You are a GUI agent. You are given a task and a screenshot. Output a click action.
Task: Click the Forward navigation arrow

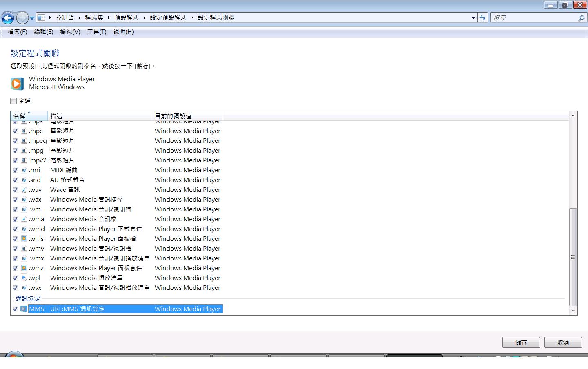tap(22, 18)
